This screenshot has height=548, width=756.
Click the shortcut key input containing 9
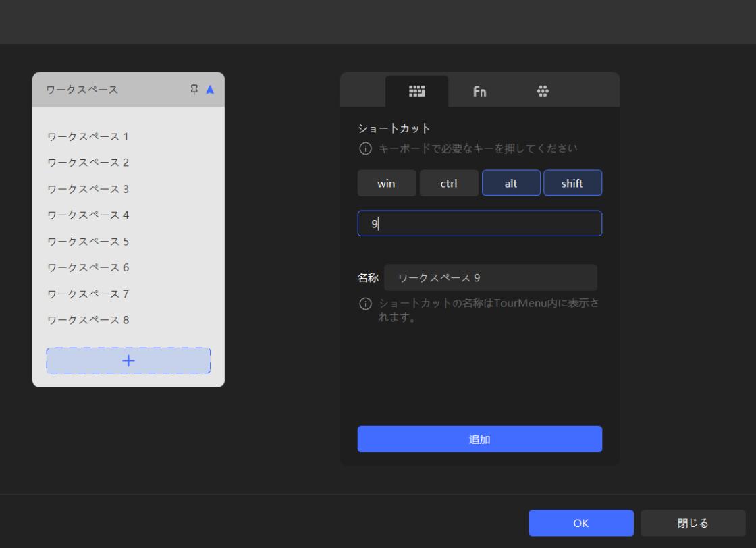click(x=479, y=223)
